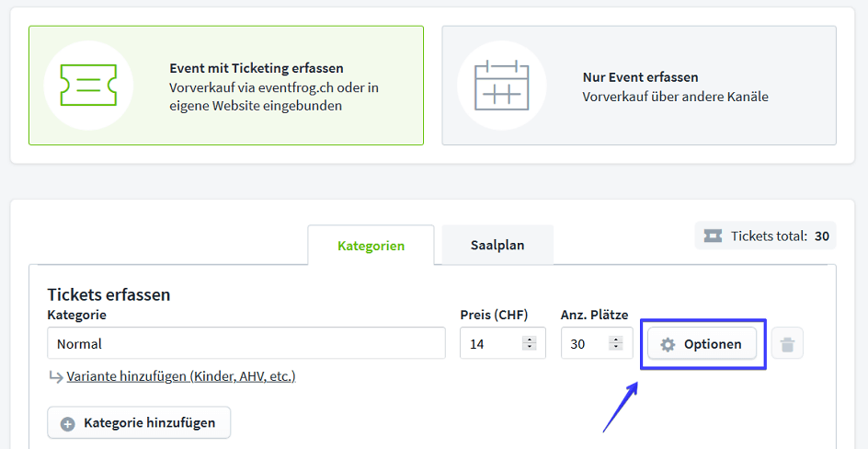868x449 pixels.
Task: Decrease the Anz. Plätze value
Action: [616, 348]
